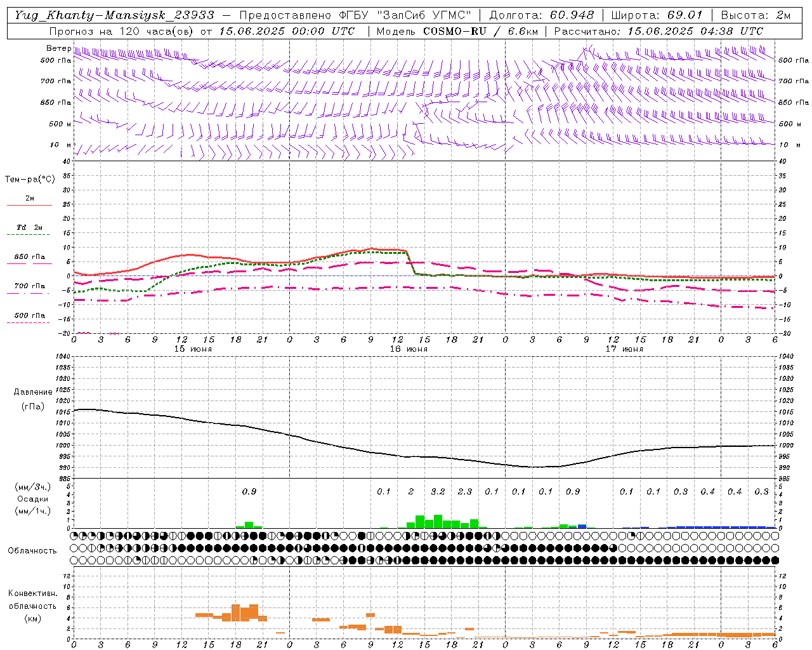Click the 15 июня date label
The image size is (812, 650).
[x=193, y=349]
